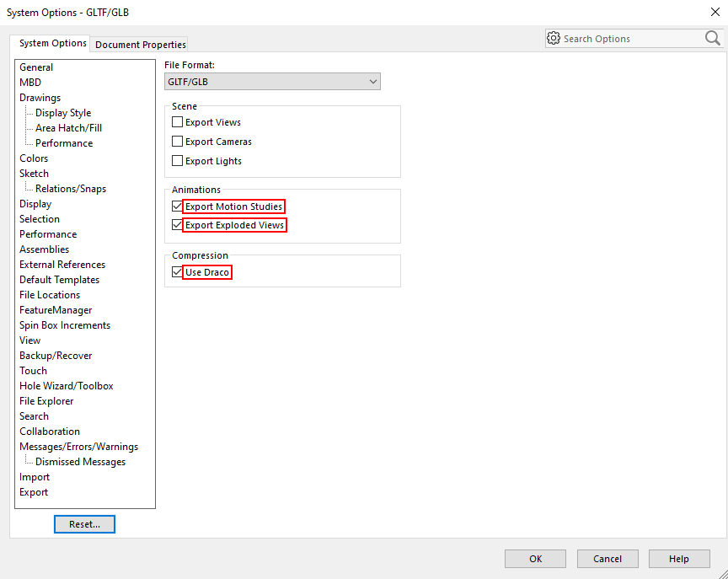Image resolution: width=728 pixels, height=579 pixels.
Task: Open Help for this dialog
Action: pyautogui.click(x=679, y=559)
